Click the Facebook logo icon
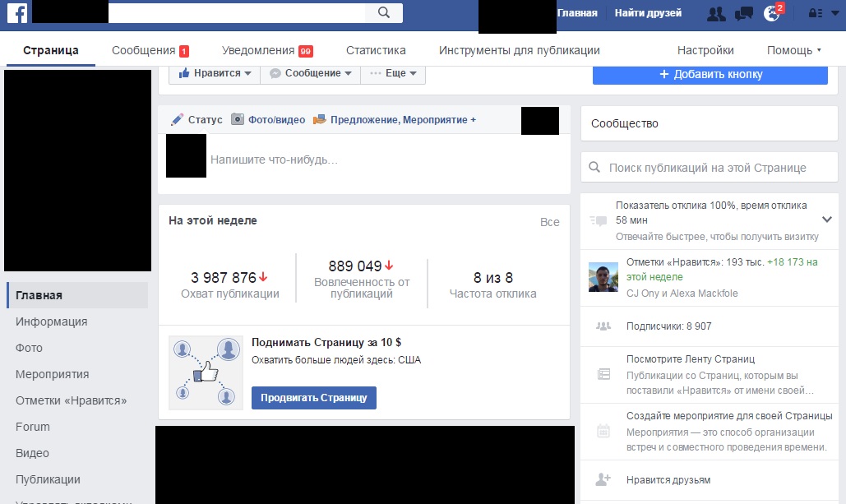Image resolution: width=846 pixels, height=504 pixels. click(x=16, y=13)
